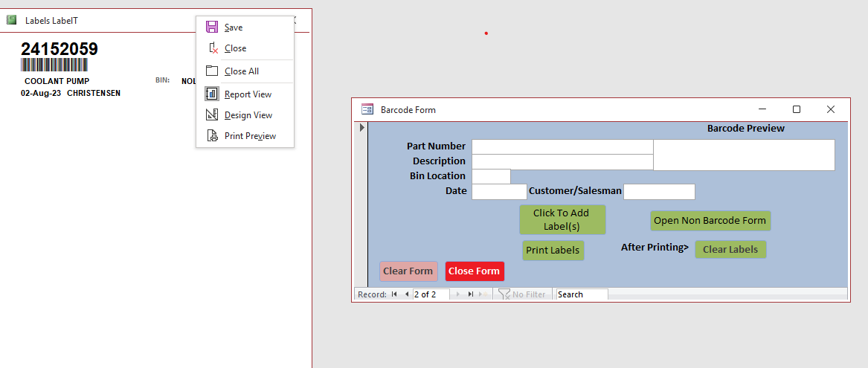The height and width of the screenshot is (368, 868).
Task: Click the Part Number input field
Action: pos(562,146)
